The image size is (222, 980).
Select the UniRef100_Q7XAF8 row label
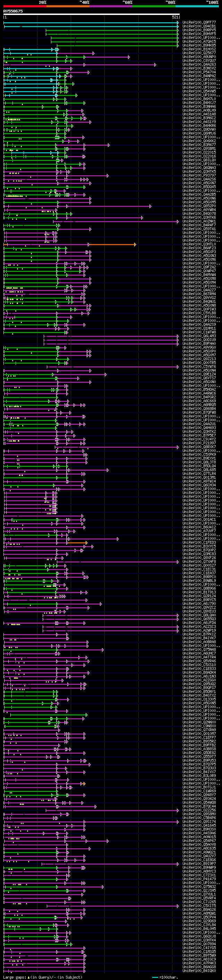[x=199, y=561]
